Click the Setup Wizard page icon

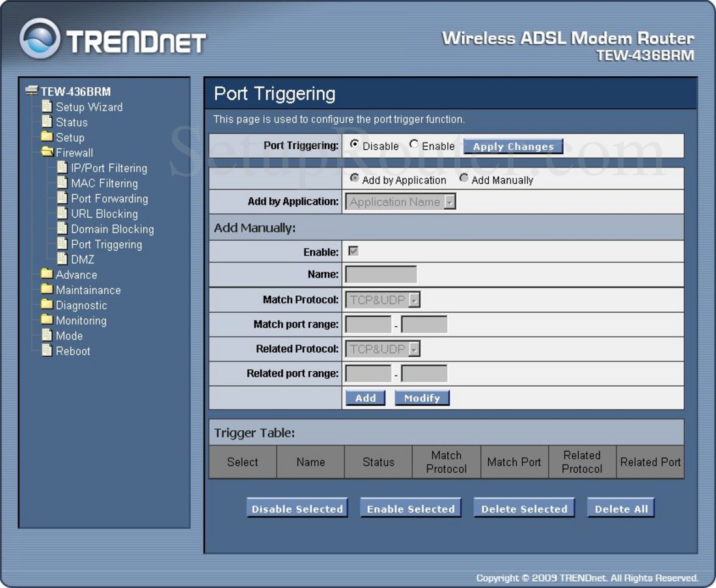47,107
